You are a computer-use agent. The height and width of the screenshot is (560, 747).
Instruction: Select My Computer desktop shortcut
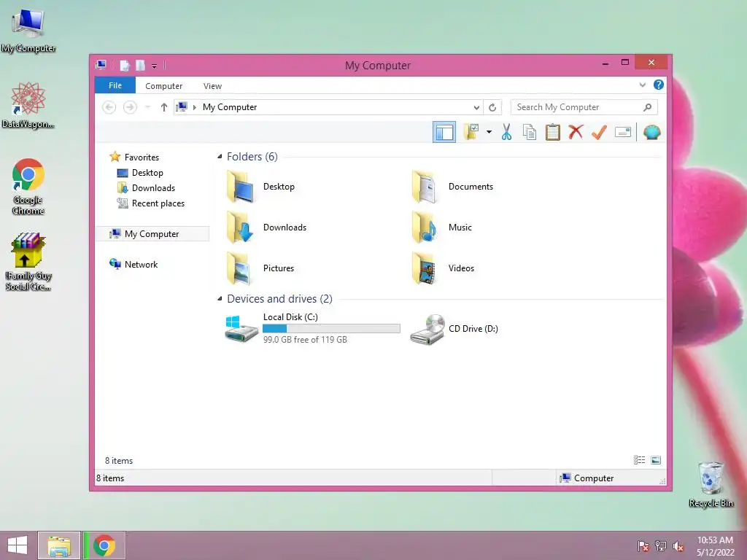click(x=28, y=31)
